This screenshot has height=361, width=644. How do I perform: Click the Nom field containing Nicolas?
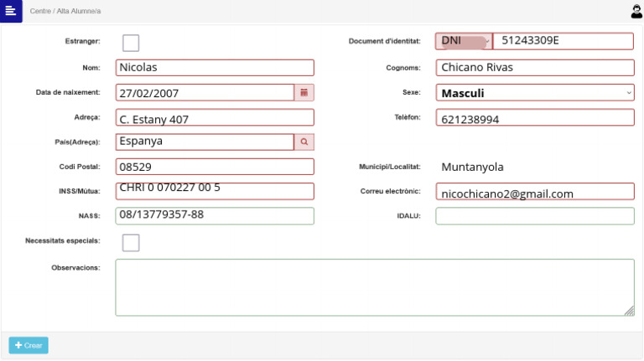215,68
